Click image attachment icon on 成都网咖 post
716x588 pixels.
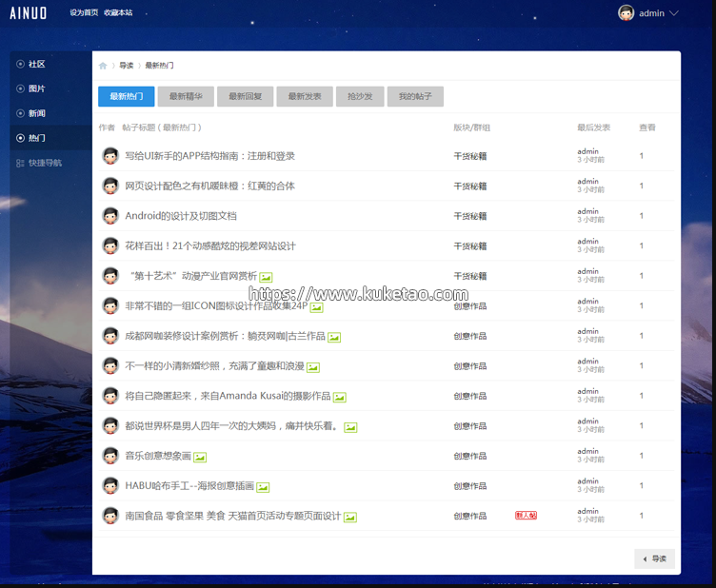click(x=334, y=338)
